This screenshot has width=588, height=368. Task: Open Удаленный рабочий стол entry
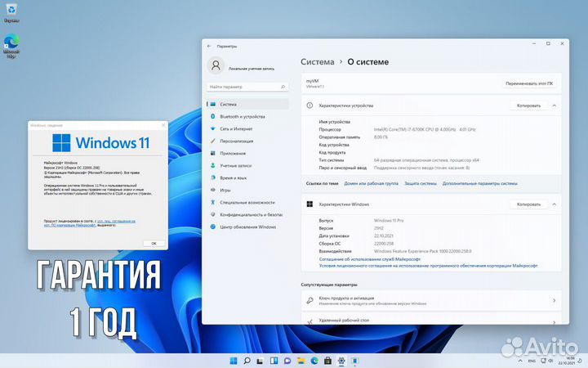point(431,319)
